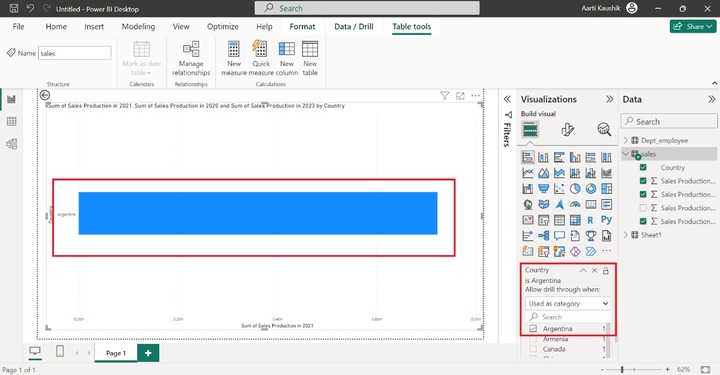Choose the Q&A speech bubble visual
Viewport: 720px width, 375px height.
(559, 236)
